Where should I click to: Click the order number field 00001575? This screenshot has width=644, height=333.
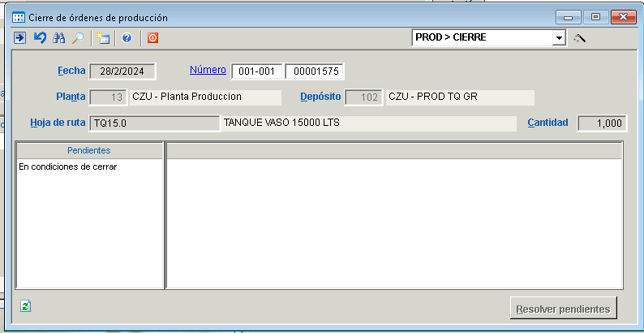coord(314,71)
